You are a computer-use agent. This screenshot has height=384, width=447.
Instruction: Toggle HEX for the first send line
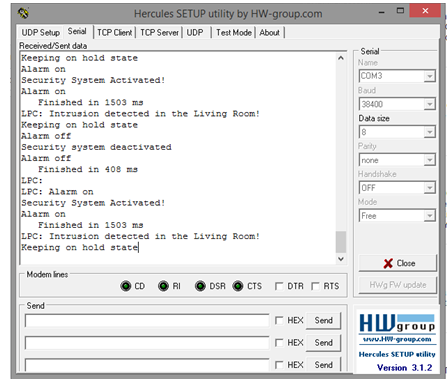(x=279, y=320)
